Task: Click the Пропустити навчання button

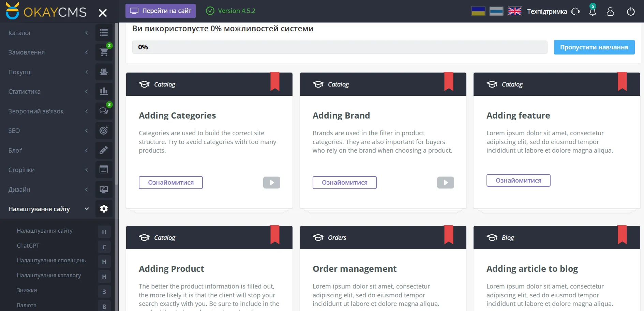Action: click(594, 47)
